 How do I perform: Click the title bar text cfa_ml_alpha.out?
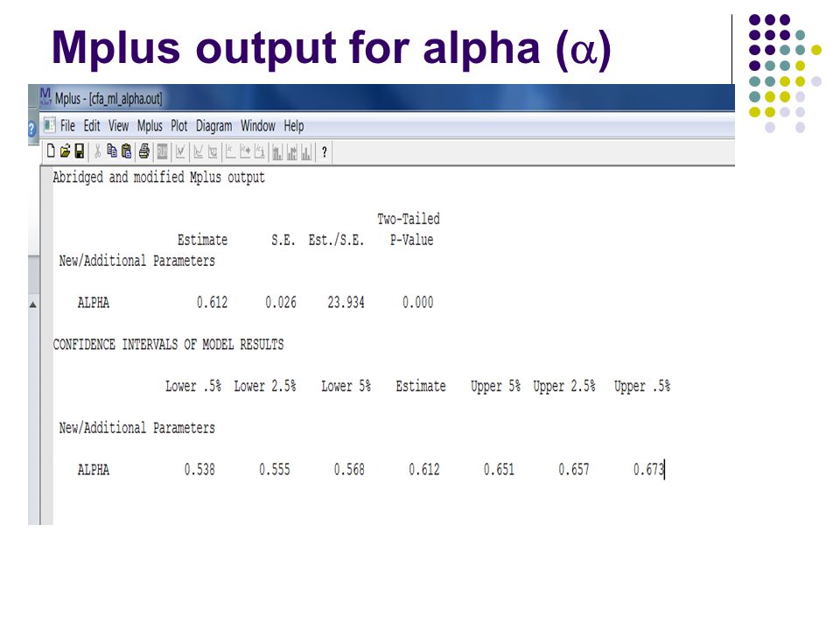(x=125, y=99)
